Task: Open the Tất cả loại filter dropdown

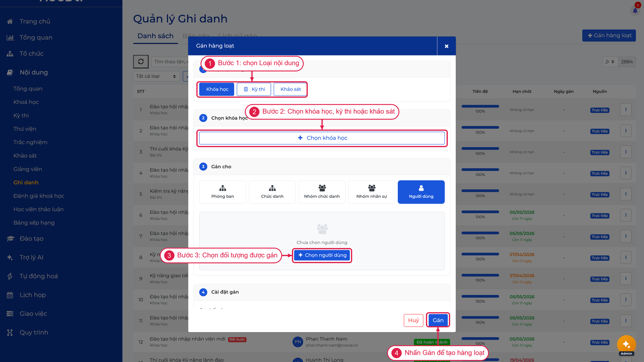Action: click(156, 76)
